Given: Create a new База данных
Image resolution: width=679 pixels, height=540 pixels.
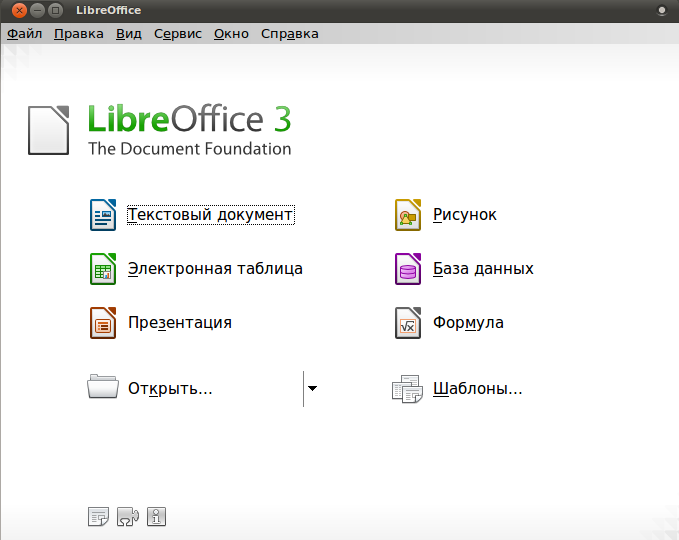Looking at the screenshot, I should point(483,269).
